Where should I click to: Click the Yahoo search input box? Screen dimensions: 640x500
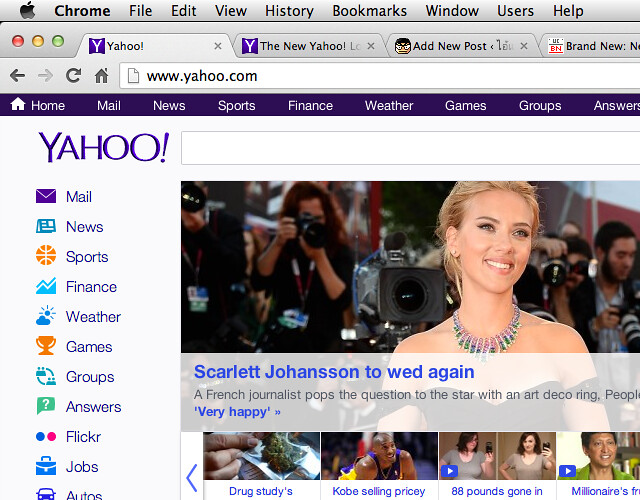click(410, 148)
